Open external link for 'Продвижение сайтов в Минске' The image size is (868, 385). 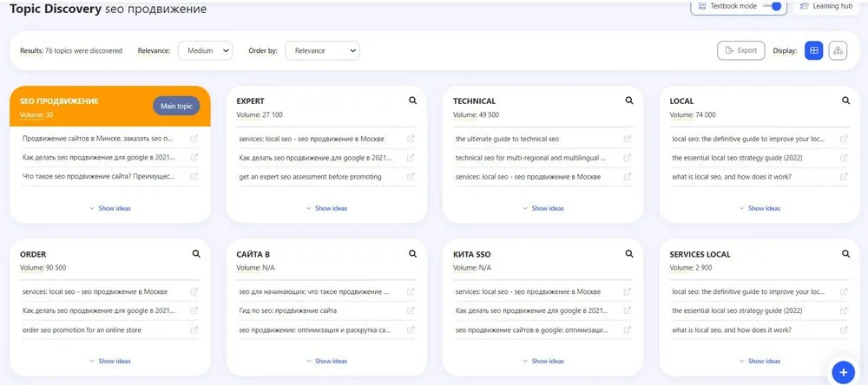pyautogui.click(x=194, y=139)
